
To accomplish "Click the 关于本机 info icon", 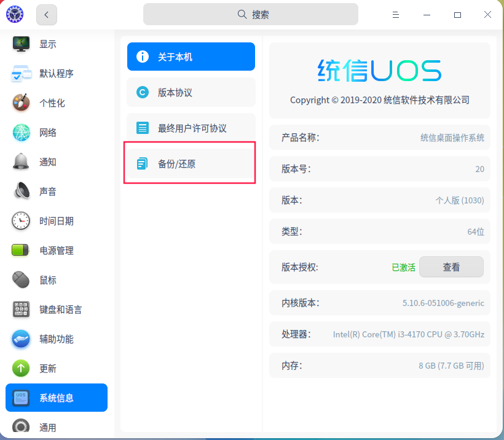I will click(x=143, y=57).
